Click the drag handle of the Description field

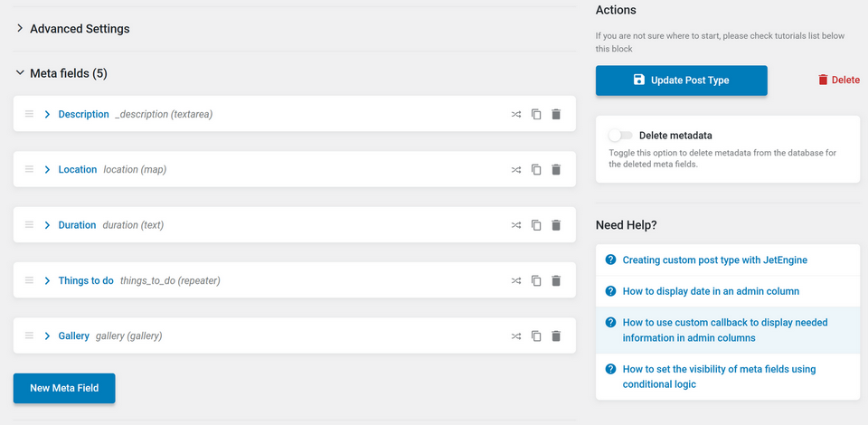pyautogui.click(x=29, y=114)
